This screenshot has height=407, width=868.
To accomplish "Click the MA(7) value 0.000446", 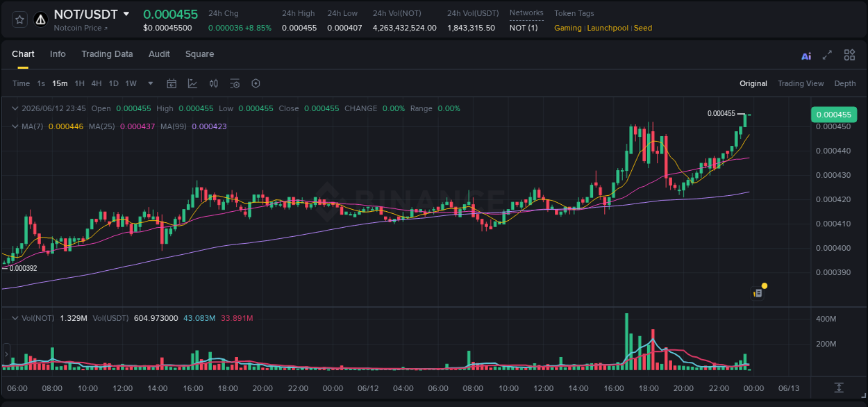I will pos(66,126).
